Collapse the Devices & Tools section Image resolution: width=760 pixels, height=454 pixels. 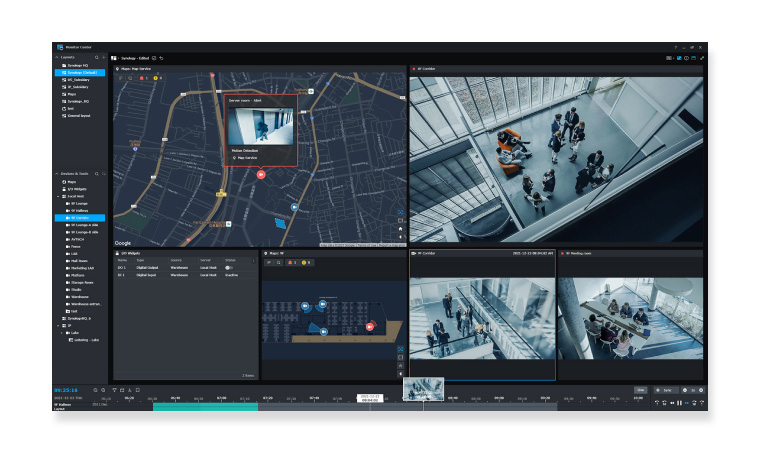pos(58,173)
